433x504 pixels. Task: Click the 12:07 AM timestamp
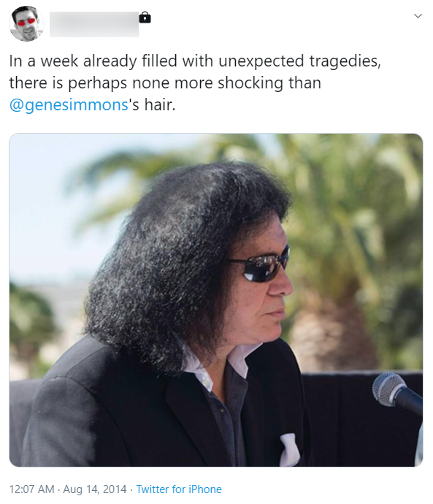32,489
